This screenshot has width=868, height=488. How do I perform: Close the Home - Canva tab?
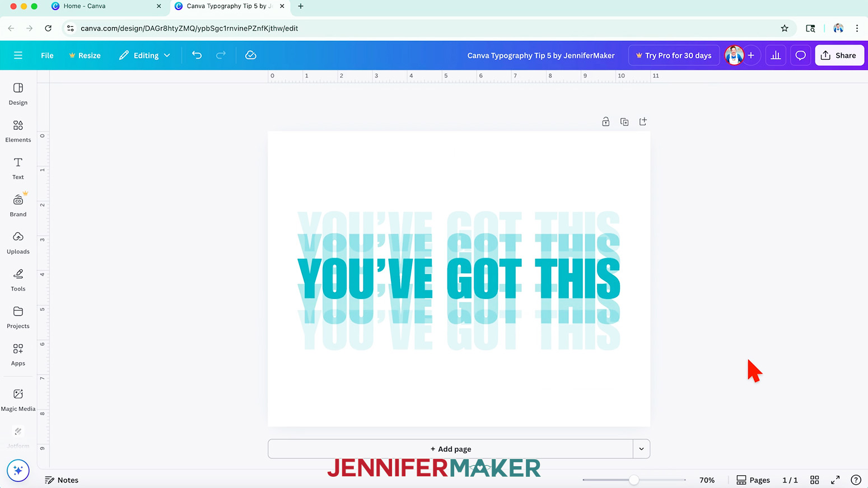(159, 6)
